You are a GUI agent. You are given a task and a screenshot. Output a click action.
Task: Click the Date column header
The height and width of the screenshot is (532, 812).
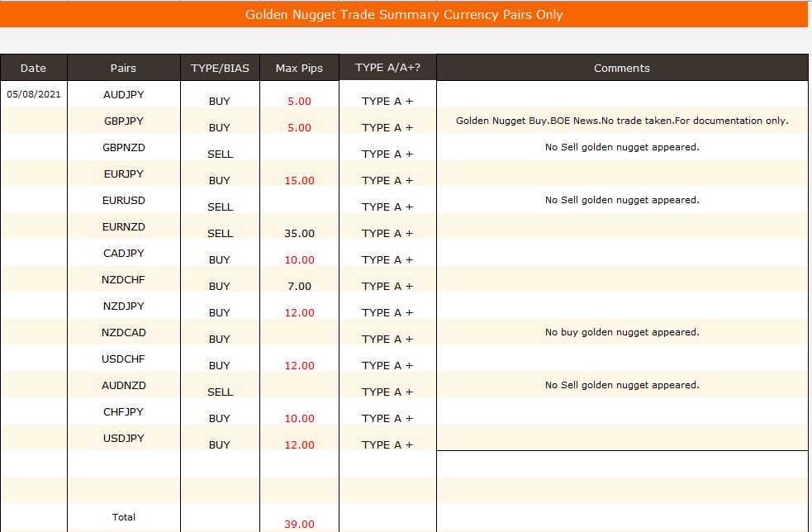click(x=34, y=68)
